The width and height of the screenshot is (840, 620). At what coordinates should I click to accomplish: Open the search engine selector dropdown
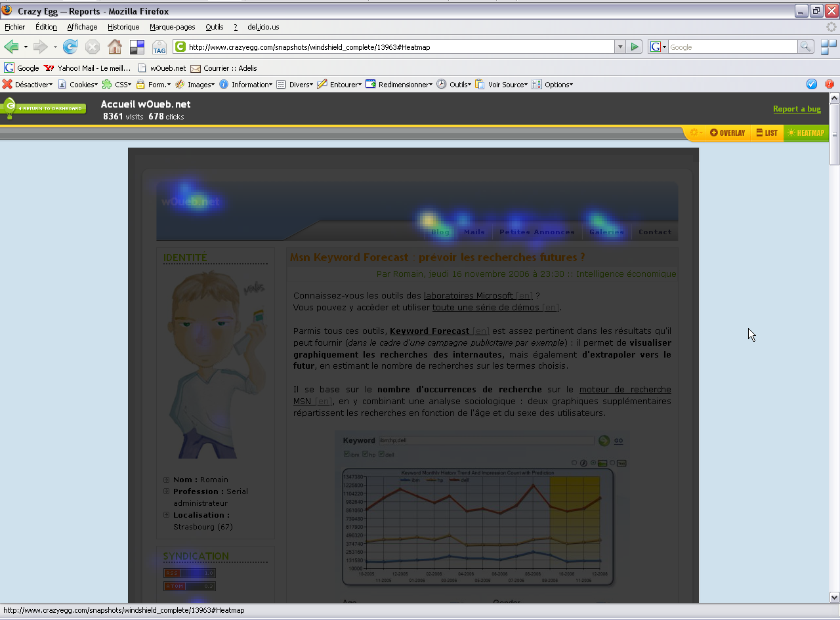[x=658, y=47]
